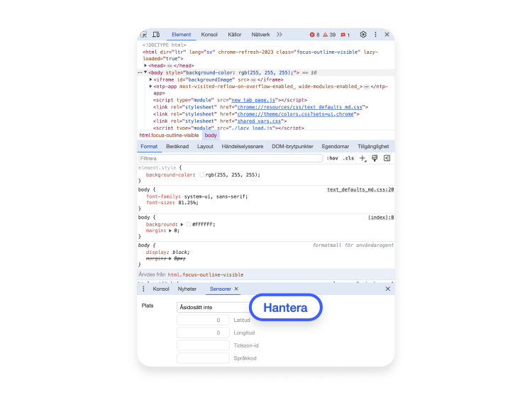Close the DevTools panel
Viewport: 532px width, 395px height.
(387, 34)
